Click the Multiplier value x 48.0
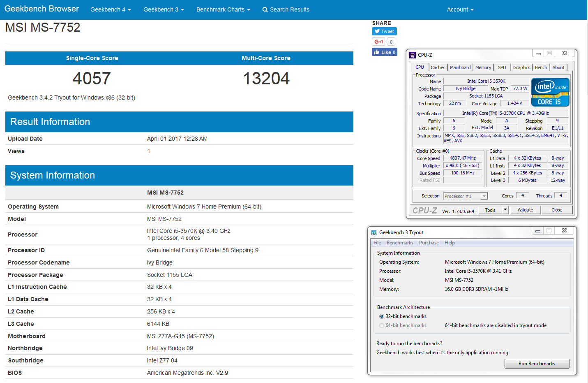The height and width of the screenshot is (383, 588). [x=463, y=165]
